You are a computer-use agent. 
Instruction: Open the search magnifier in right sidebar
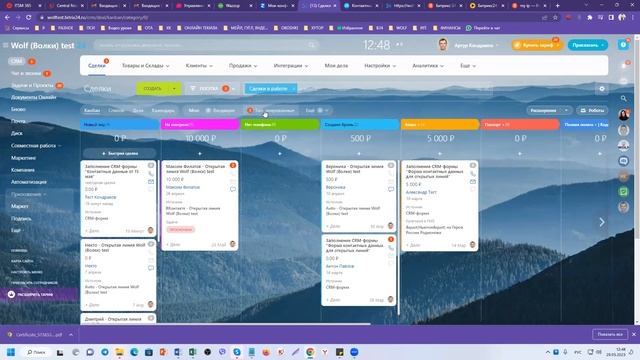click(623, 98)
